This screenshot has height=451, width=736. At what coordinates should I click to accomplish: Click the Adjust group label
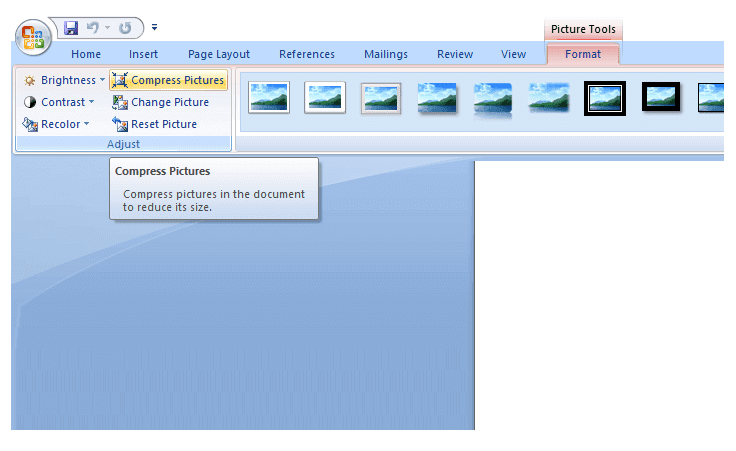pos(123,144)
